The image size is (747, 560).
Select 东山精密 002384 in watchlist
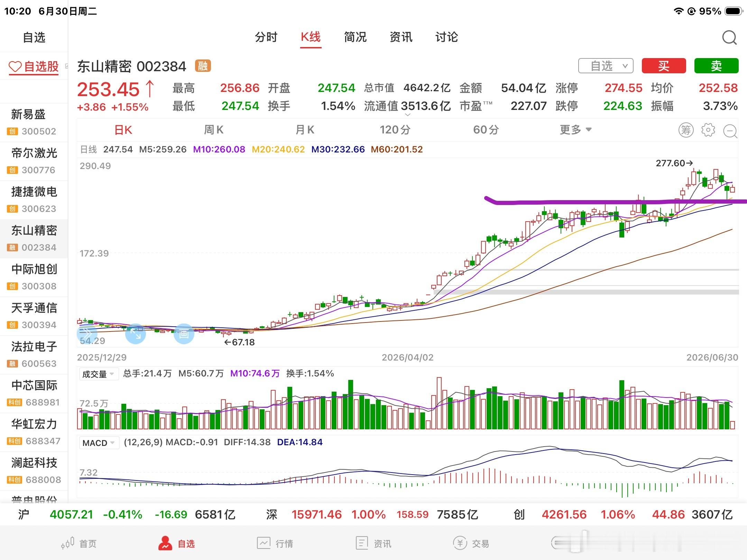pyautogui.click(x=34, y=239)
